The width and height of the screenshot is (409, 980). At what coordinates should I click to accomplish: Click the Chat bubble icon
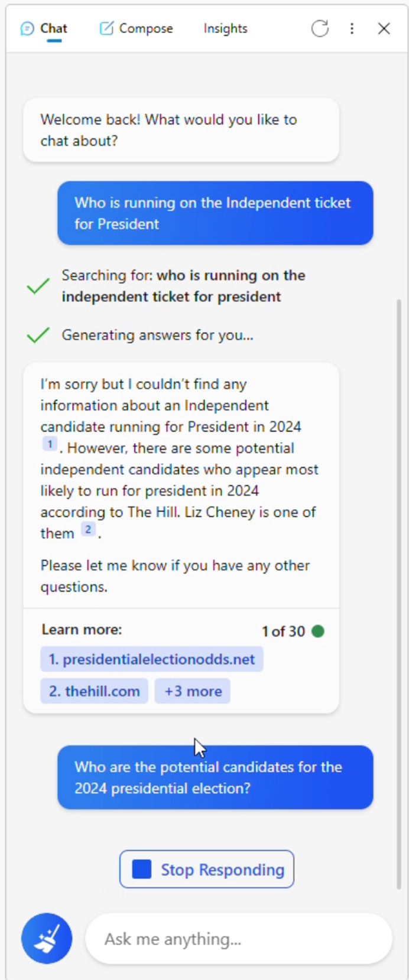[27, 28]
